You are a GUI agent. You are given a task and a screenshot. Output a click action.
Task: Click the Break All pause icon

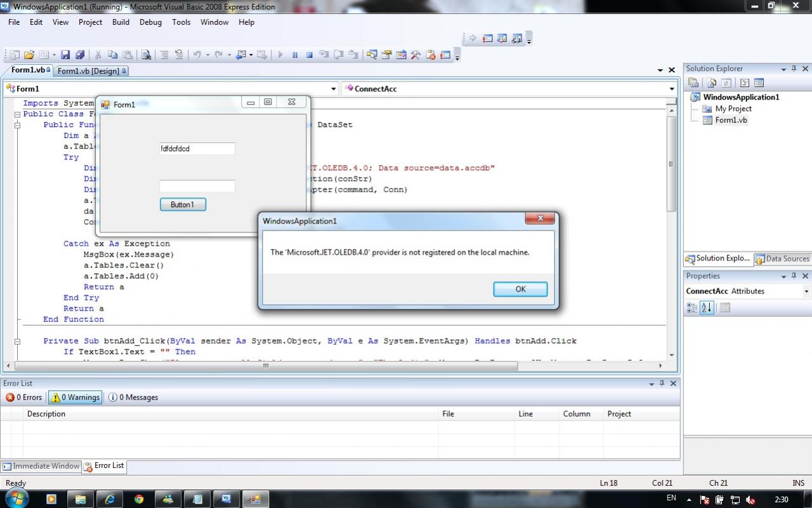295,55
